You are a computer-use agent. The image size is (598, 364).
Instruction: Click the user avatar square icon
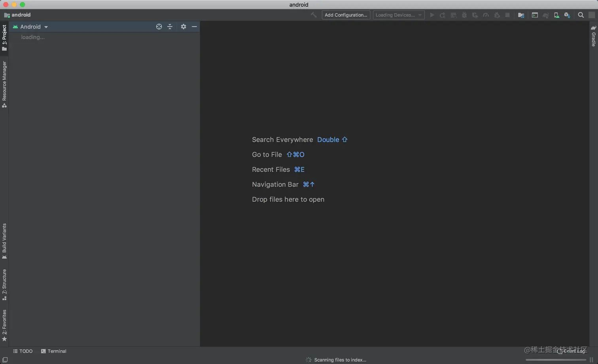592,15
